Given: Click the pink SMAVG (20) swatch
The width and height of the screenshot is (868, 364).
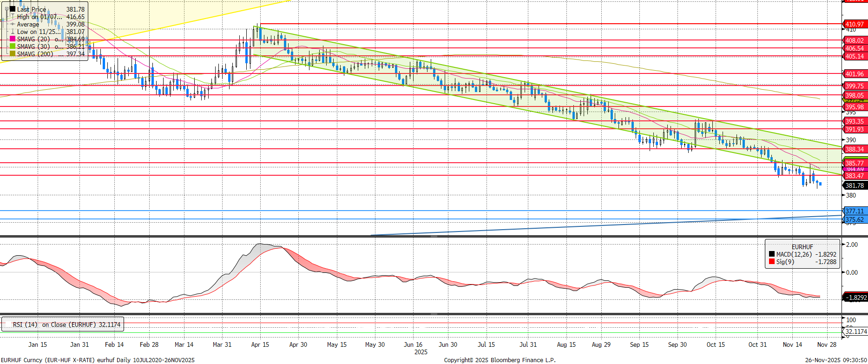Looking at the screenshot, I should pos(13,39).
